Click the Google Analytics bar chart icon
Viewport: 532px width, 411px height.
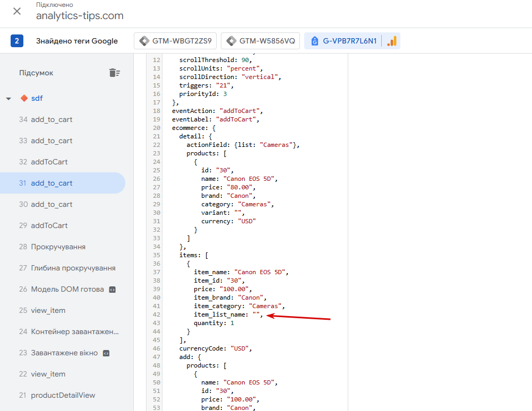pos(392,41)
